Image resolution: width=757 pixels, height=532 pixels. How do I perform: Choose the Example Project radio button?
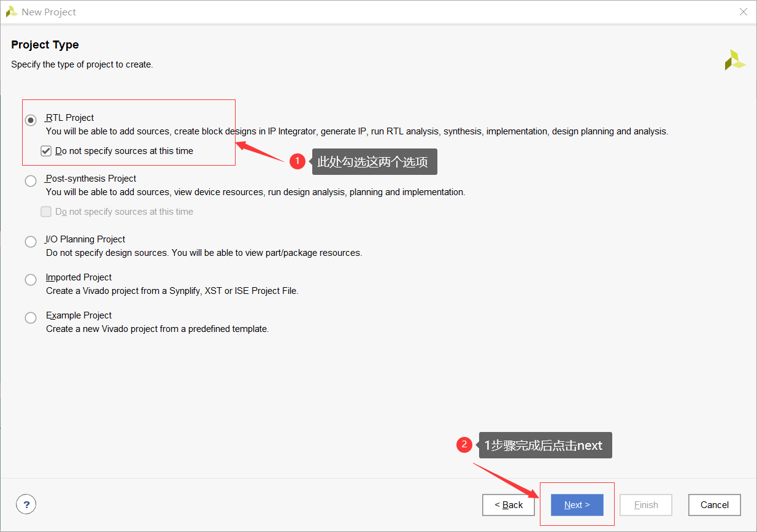(31, 318)
